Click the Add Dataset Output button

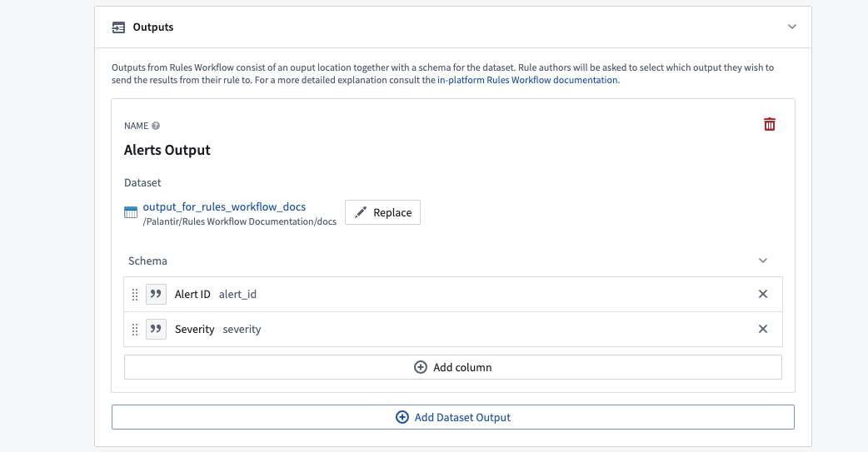coord(453,417)
